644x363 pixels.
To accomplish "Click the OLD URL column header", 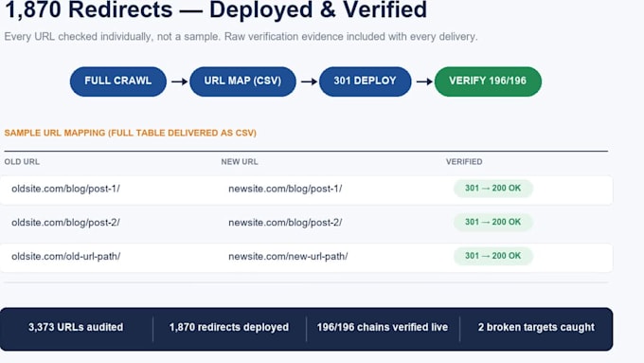I will point(22,161).
